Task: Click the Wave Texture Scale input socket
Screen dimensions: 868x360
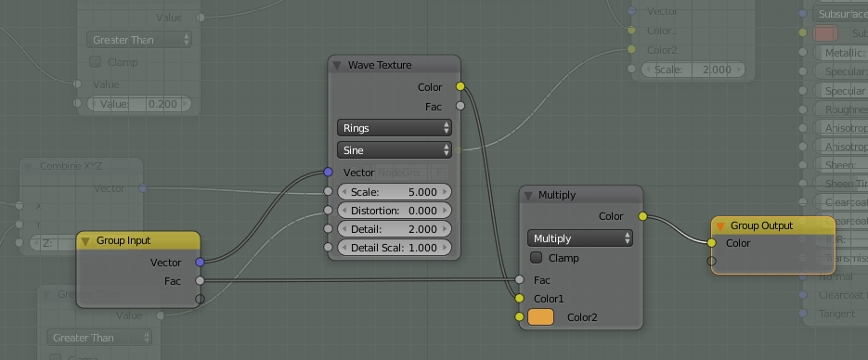Action: (329, 192)
